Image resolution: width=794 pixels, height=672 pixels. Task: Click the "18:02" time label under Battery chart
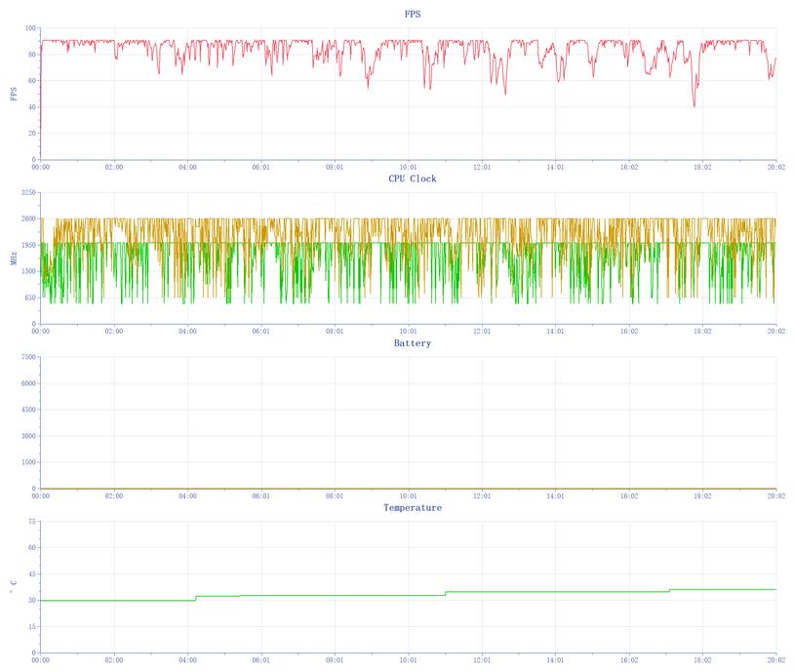click(702, 496)
